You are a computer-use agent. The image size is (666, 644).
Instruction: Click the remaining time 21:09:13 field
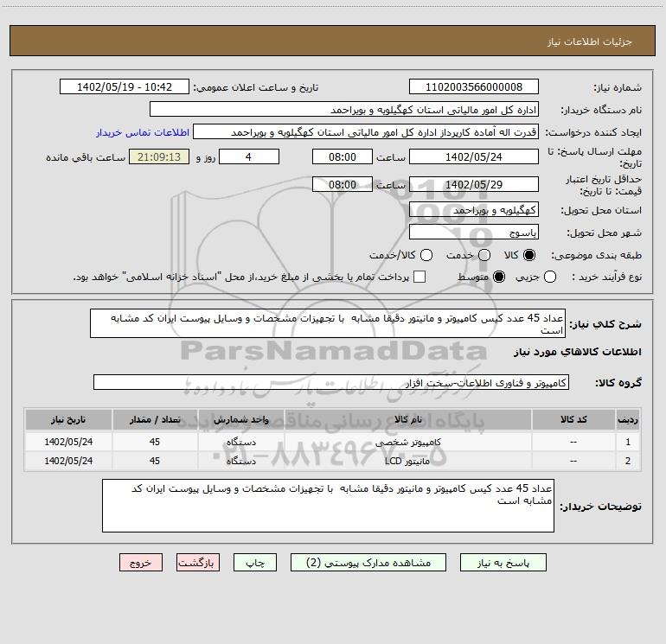[x=159, y=156]
